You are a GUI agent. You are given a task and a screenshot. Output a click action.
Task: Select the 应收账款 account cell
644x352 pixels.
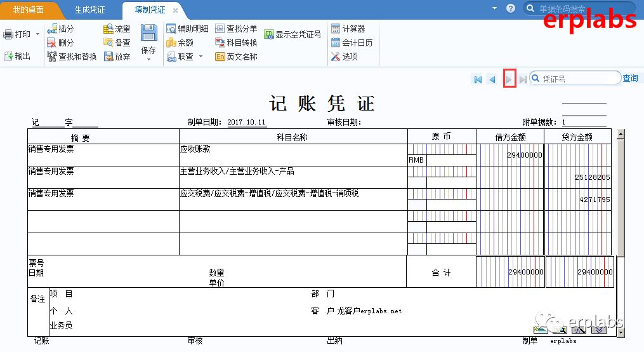pos(293,154)
